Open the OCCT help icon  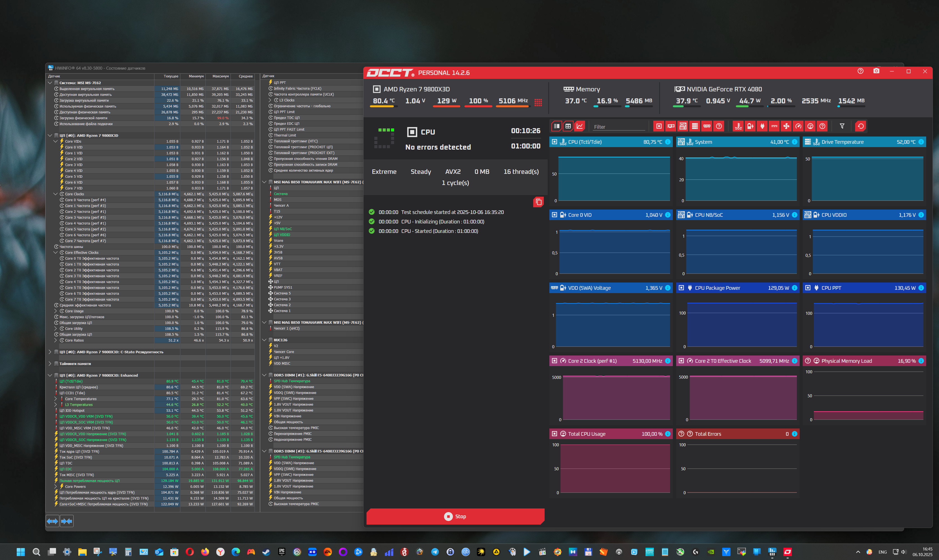860,71
